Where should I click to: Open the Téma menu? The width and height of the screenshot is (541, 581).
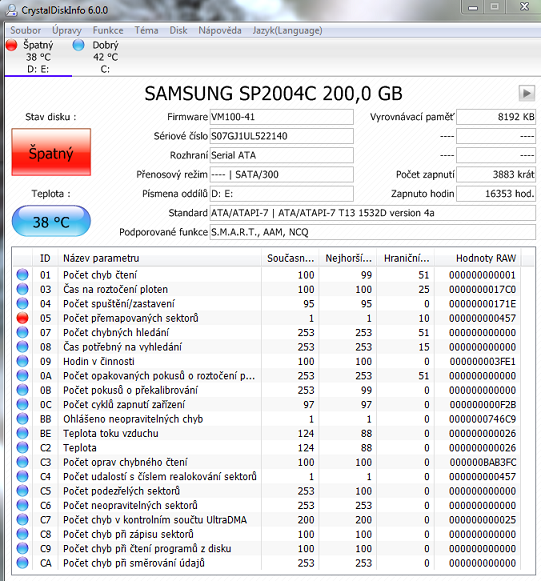[x=146, y=30]
